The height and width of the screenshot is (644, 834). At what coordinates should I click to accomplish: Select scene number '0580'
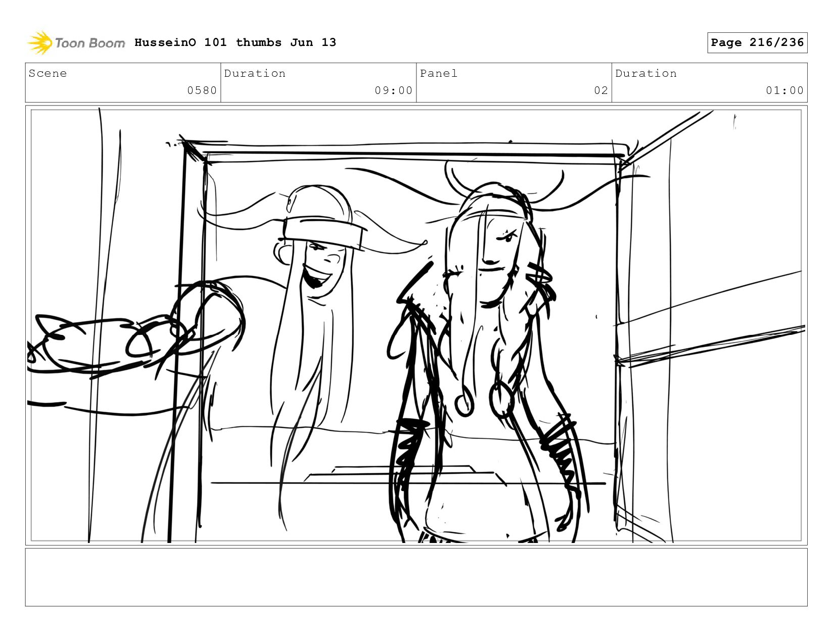tap(202, 90)
